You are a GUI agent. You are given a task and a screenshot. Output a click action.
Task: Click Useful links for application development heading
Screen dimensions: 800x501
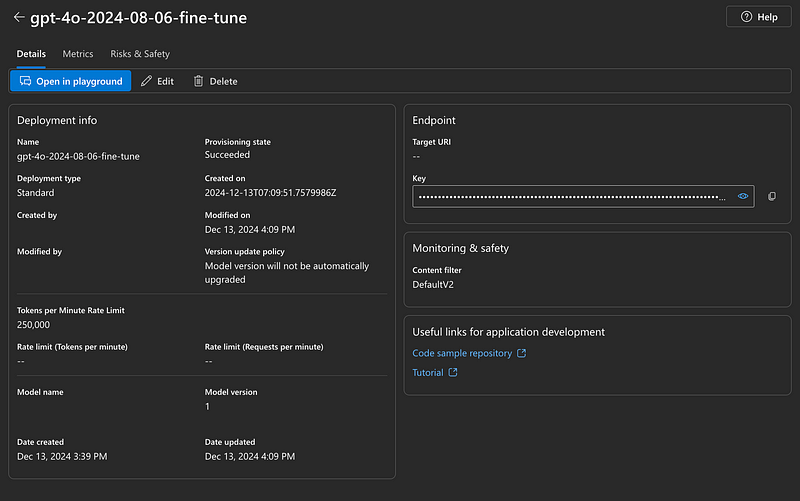(x=508, y=332)
